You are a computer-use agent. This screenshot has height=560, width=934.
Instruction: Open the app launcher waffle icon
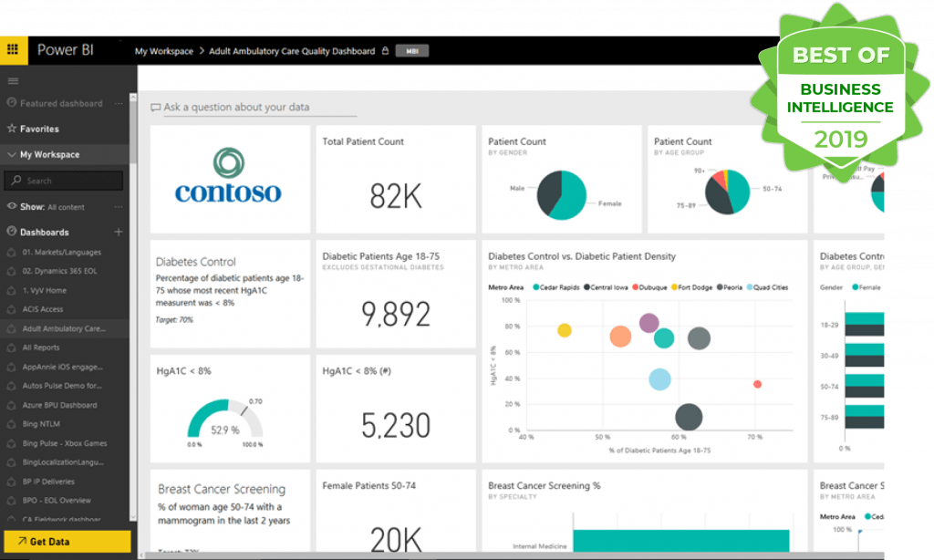tap(13, 50)
